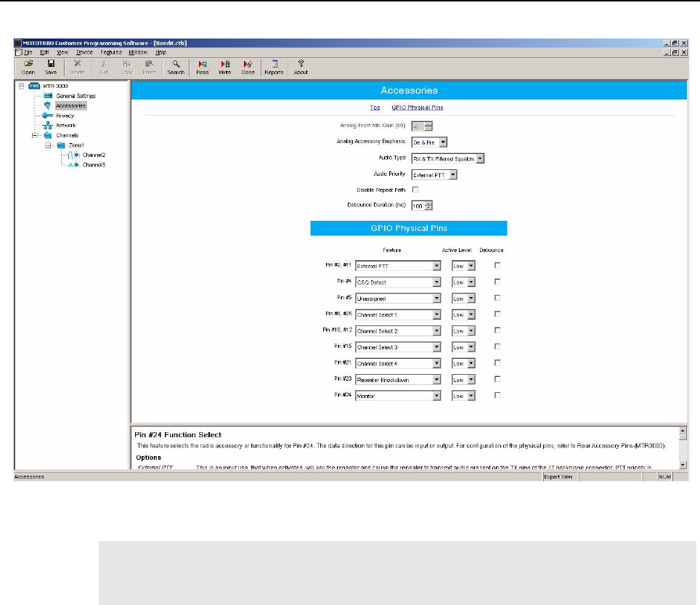The image size is (700, 605).
Task: Open the Device menu
Action: click(x=84, y=52)
